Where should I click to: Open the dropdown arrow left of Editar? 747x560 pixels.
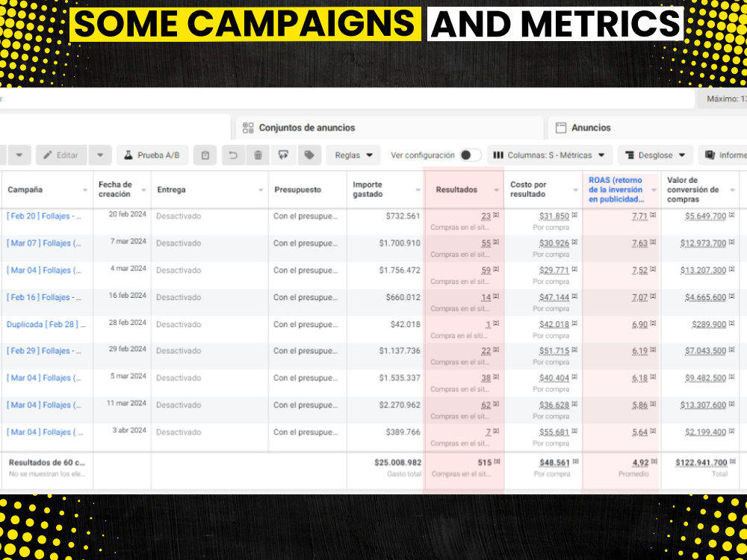click(x=19, y=155)
